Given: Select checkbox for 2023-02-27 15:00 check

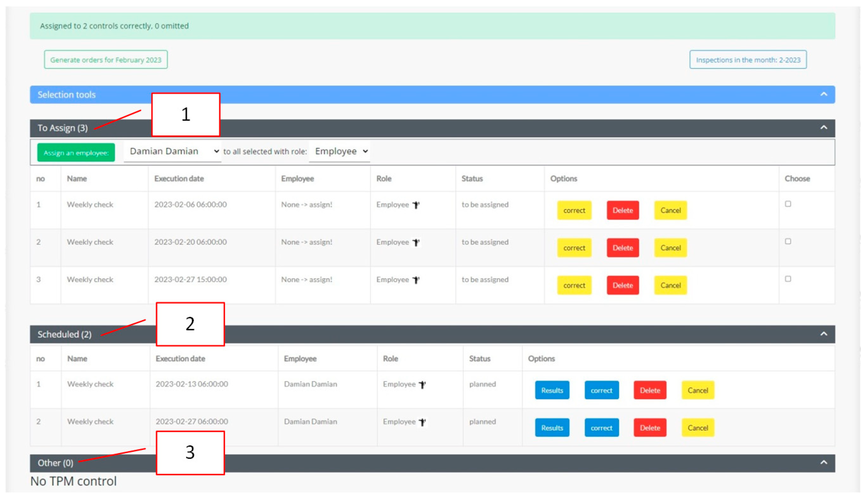Looking at the screenshot, I should tap(788, 279).
